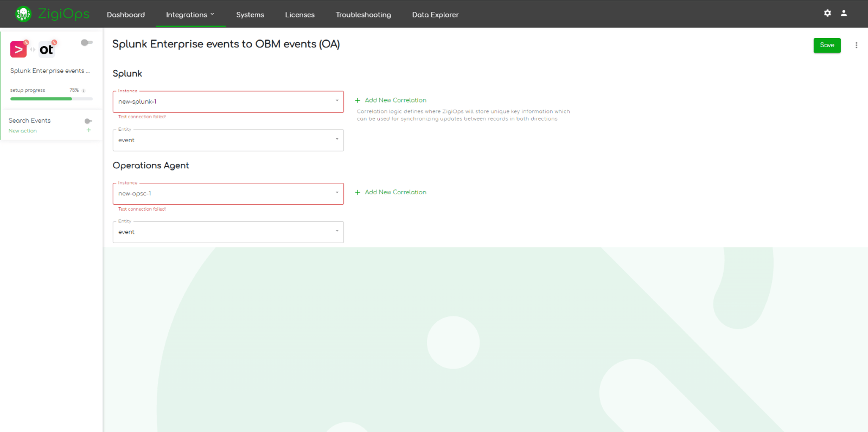The height and width of the screenshot is (432, 868).
Task: Open the three-dot more options menu
Action: (x=857, y=46)
